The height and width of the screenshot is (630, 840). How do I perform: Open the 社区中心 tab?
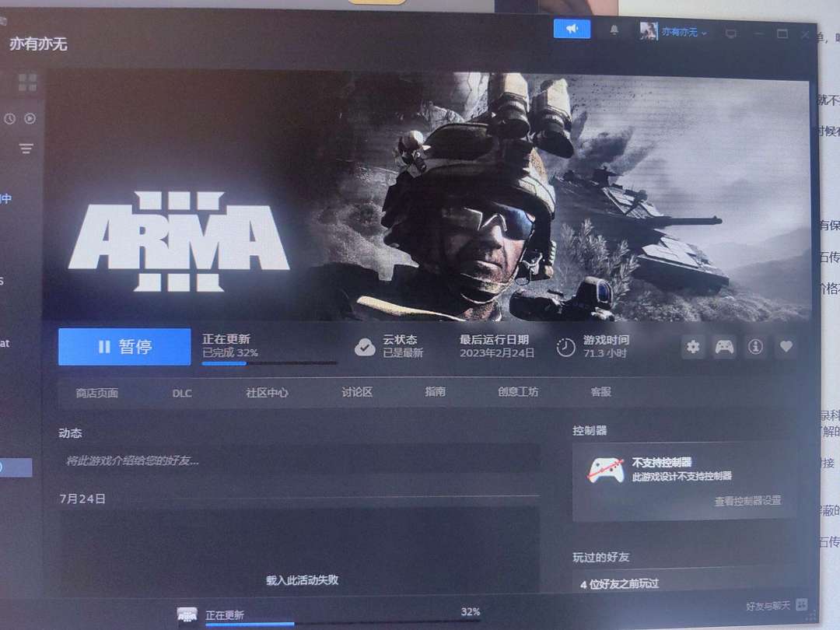coord(267,393)
